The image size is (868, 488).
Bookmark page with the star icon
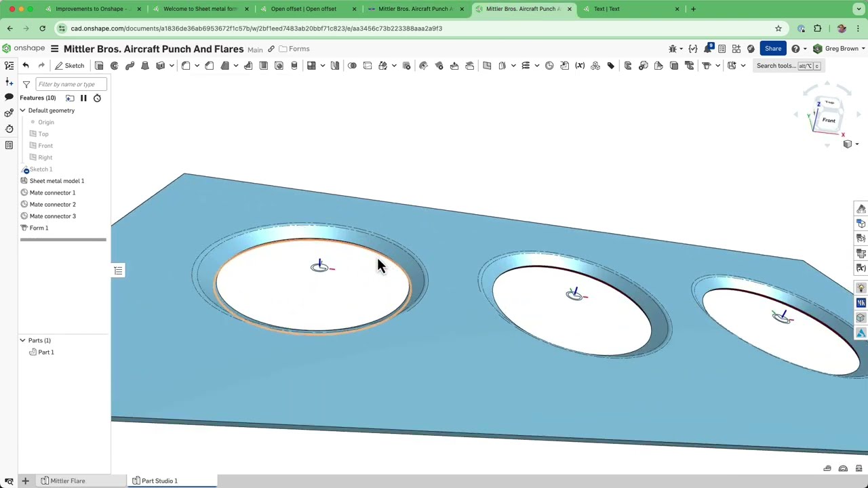(778, 28)
